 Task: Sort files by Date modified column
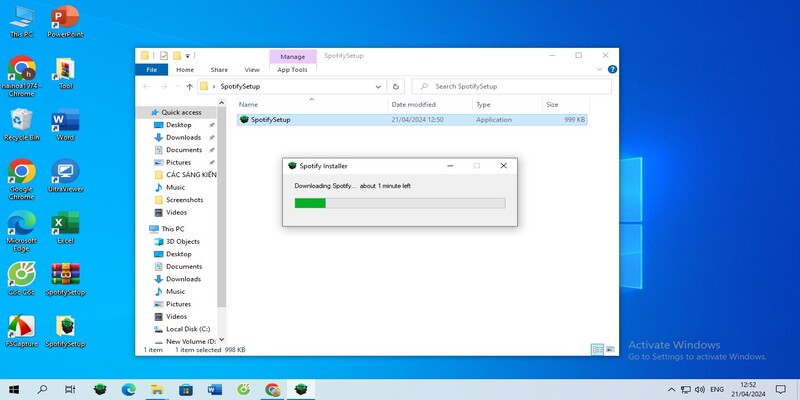click(430, 105)
